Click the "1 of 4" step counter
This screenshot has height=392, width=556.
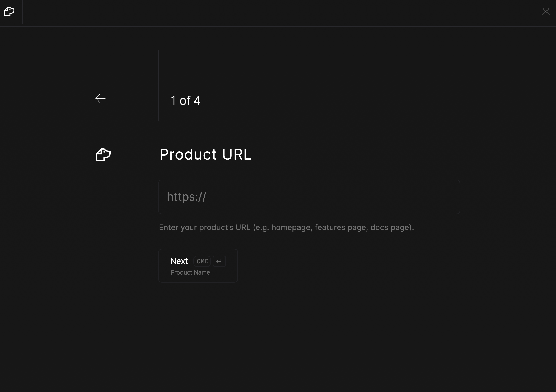(x=185, y=100)
